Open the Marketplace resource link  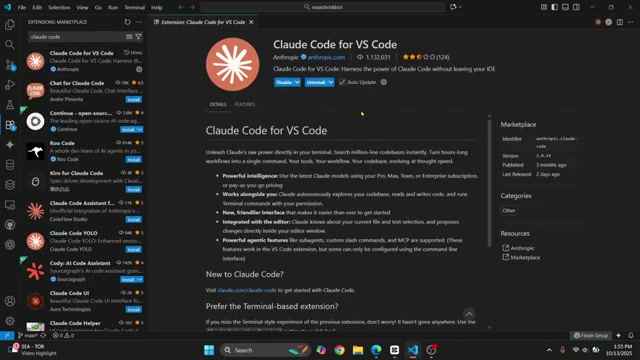(525, 258)
